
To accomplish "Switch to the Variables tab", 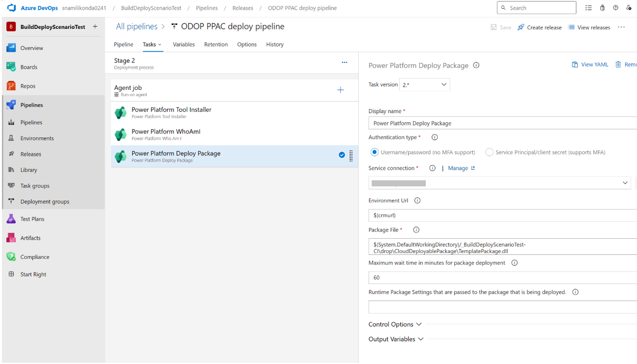I will coord(183,44).
